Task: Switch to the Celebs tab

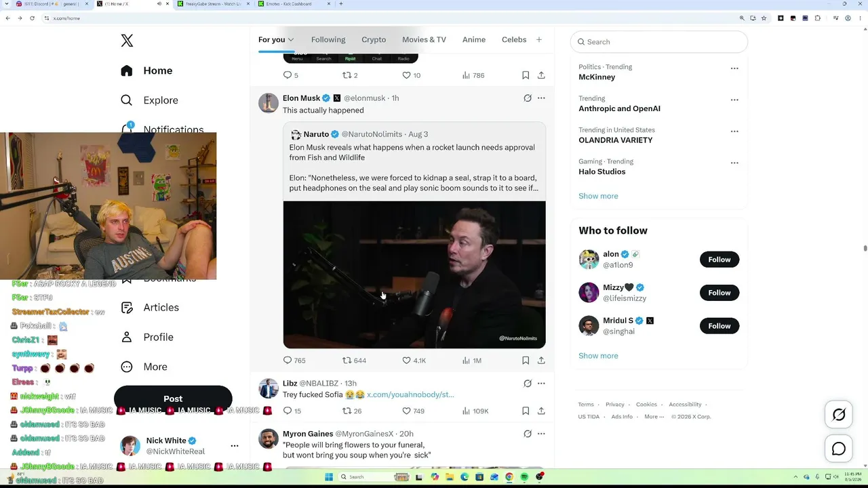Action: coord(514,40)
